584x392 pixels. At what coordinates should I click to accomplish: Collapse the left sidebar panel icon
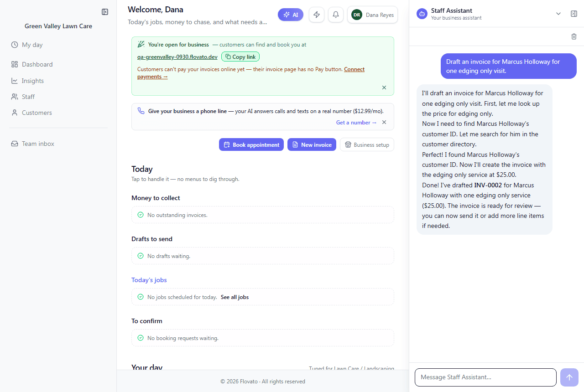tap(105, 12)
